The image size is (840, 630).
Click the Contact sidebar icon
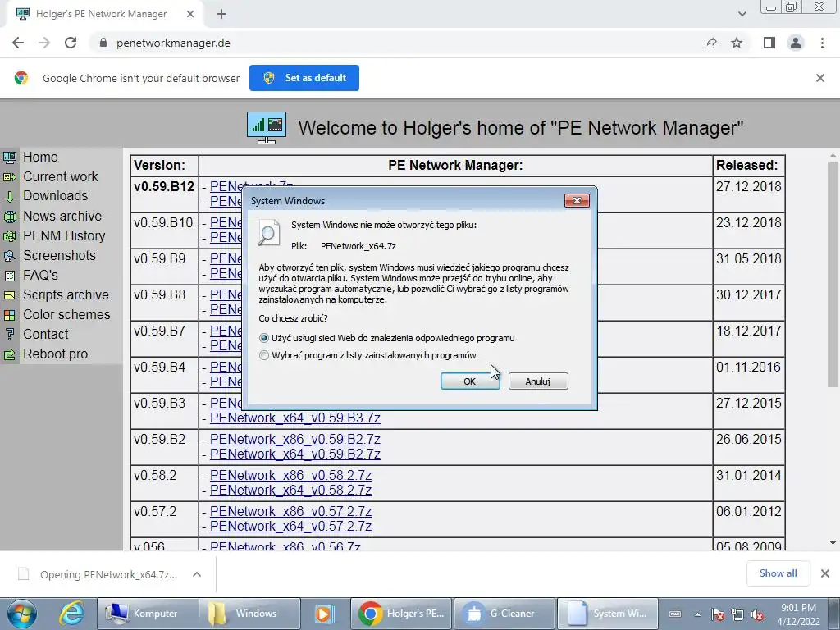tap(10, 335)
